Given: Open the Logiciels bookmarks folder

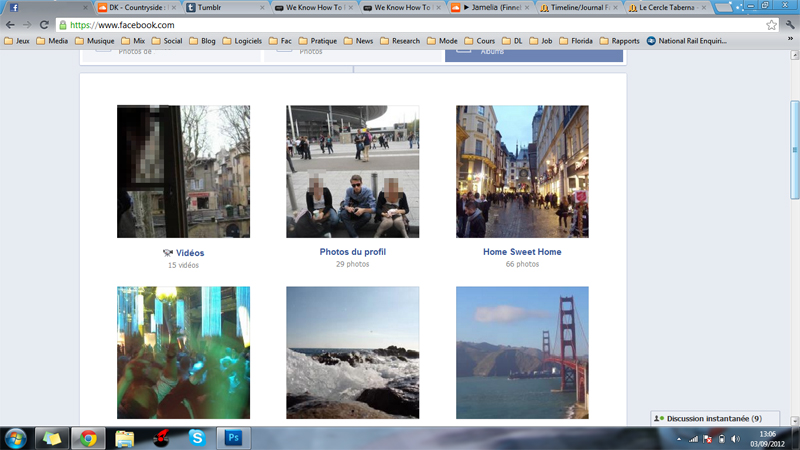Looking at the screenshot, I should 242,41.
